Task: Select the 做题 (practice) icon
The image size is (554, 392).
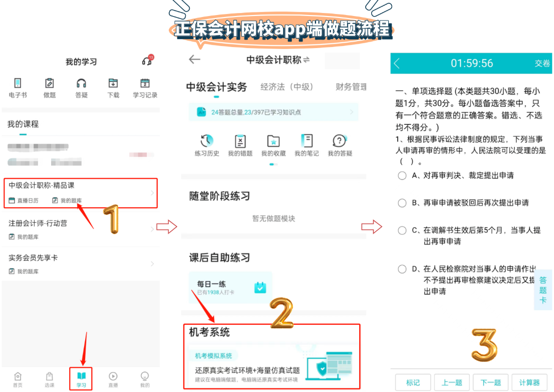Action: [x=50, y=88]
